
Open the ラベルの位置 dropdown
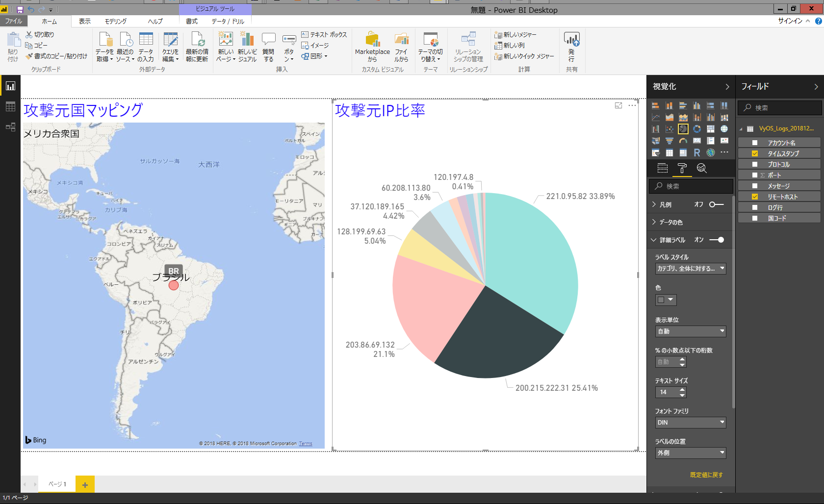691,453
